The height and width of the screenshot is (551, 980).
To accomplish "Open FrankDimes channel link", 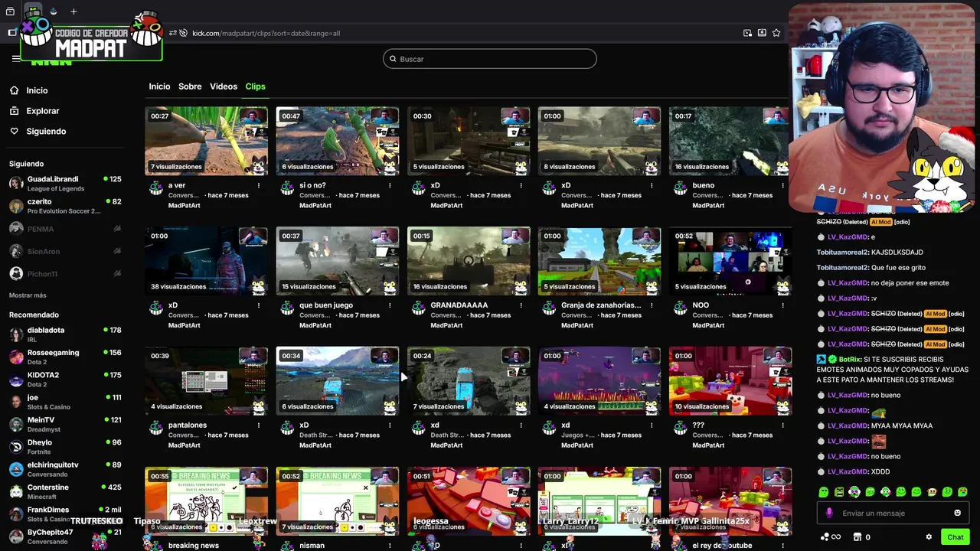I will pos(65,514).
